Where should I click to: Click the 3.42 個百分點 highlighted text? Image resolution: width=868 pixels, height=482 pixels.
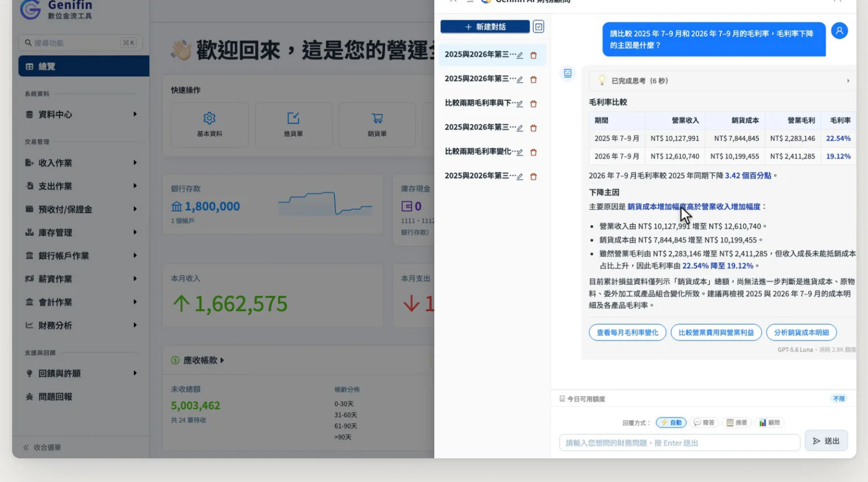point(748,176)
